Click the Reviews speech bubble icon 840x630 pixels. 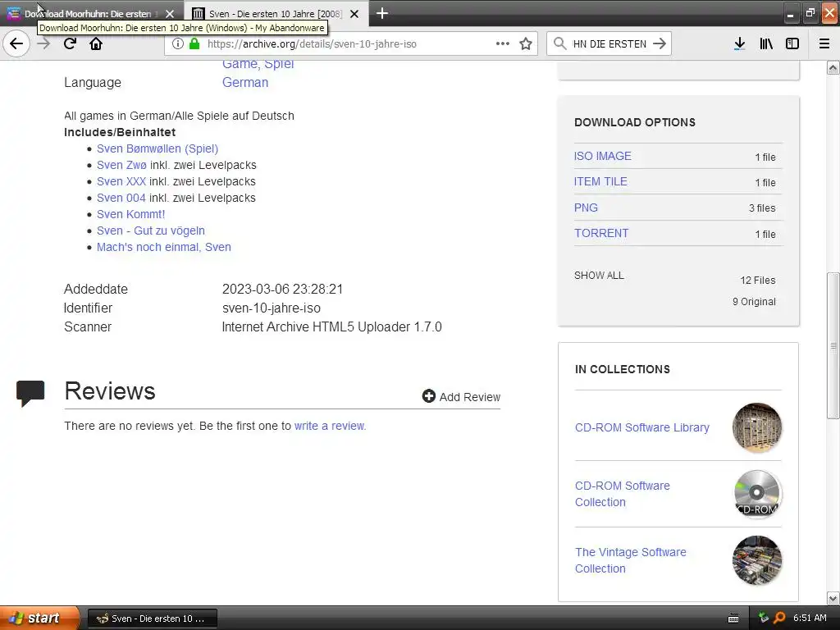pos(30,393)
